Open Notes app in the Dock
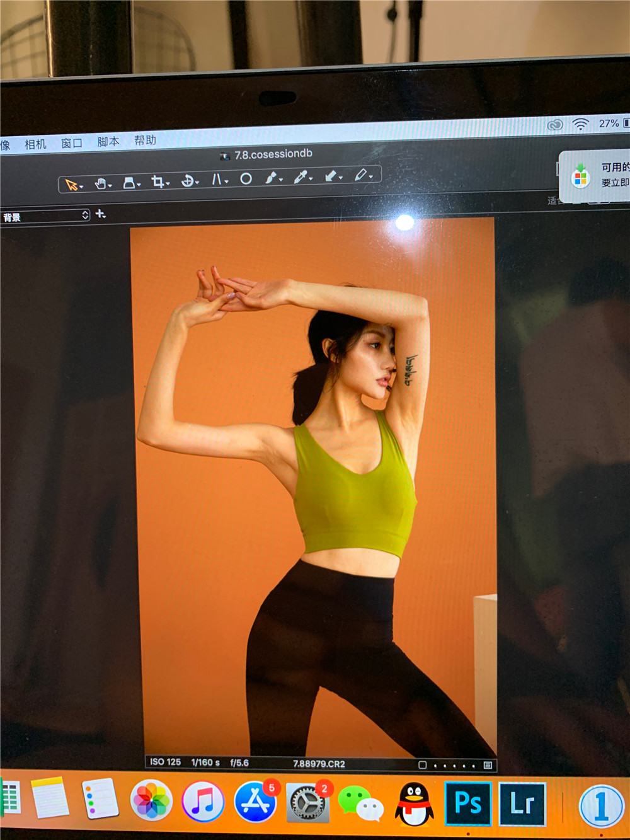Image resolution: width=630 pixels, height=840 pixels. tap(50, 798)
